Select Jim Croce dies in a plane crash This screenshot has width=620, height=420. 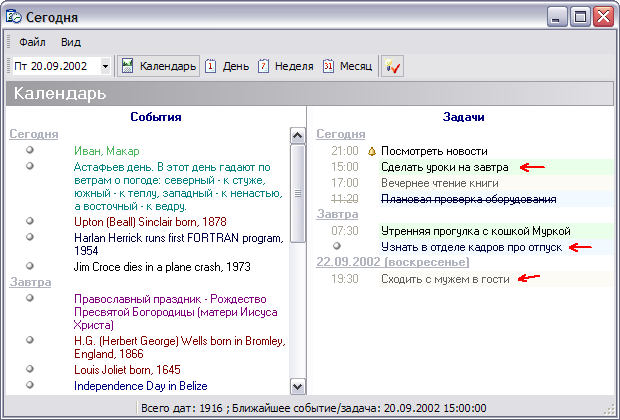(x=162, y=267)
